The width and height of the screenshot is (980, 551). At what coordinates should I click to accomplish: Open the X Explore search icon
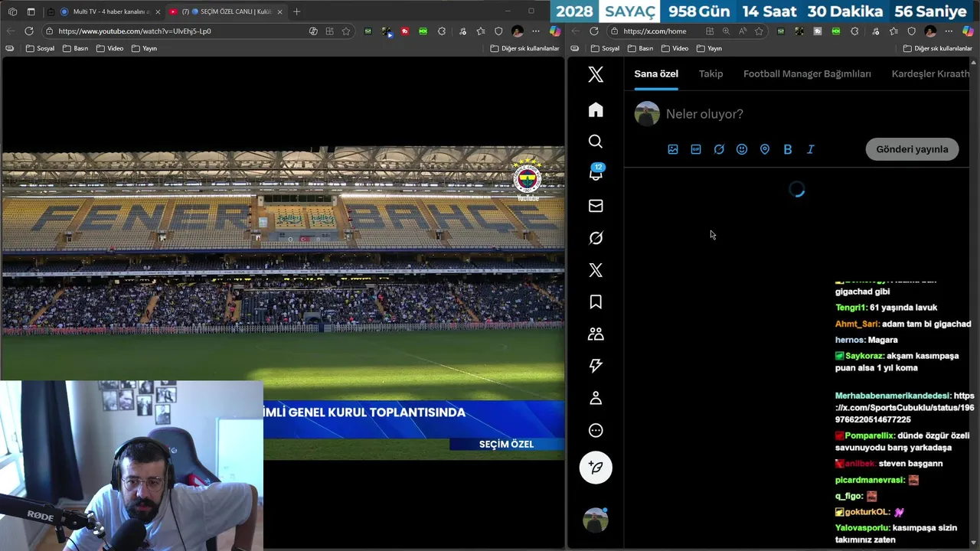[596, 142]
